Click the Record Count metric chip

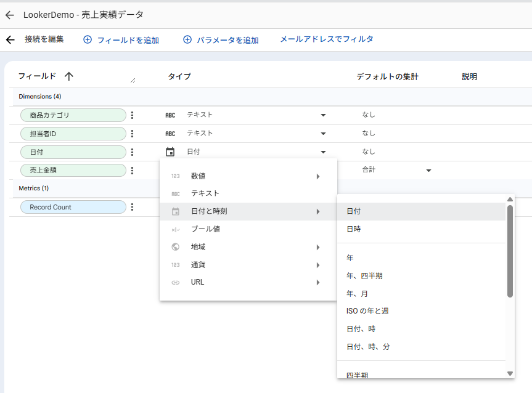point(73,207)
